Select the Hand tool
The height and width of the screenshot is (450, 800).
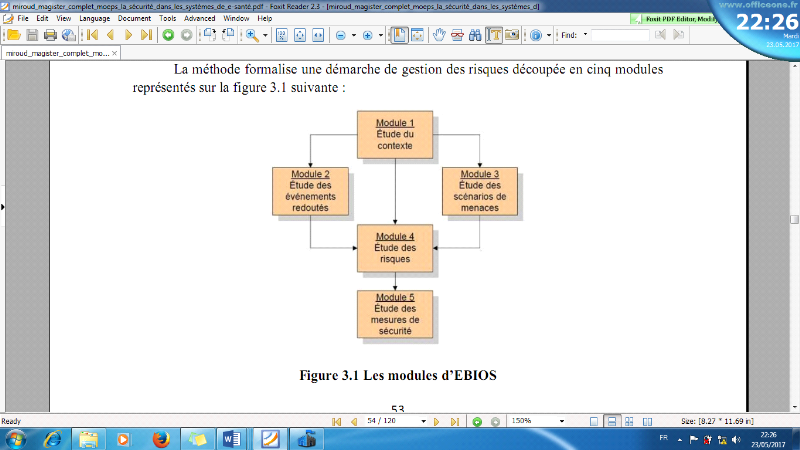click(x=439, y=35)
